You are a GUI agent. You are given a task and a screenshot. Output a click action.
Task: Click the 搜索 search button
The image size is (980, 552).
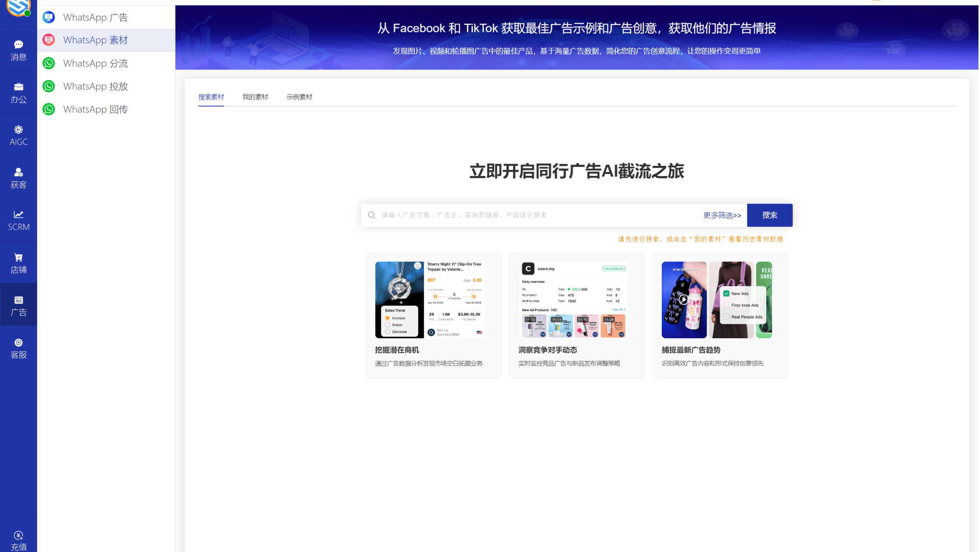[x=770, y=215]
